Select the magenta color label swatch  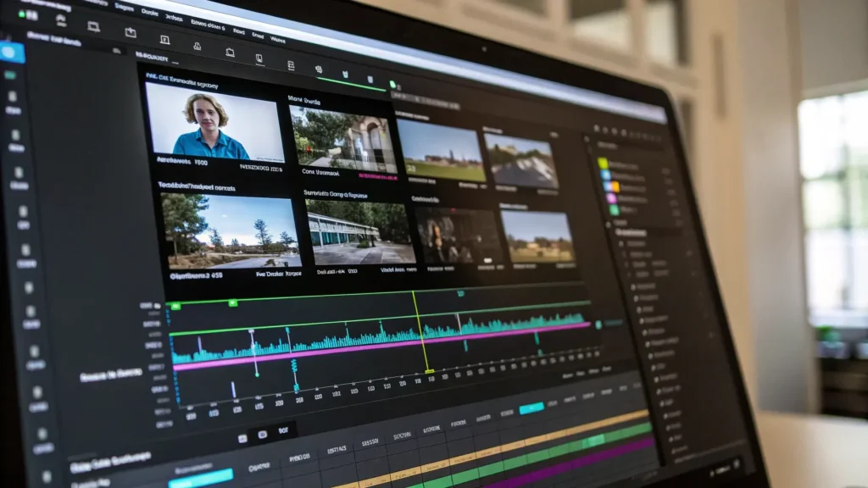(611, 197)
